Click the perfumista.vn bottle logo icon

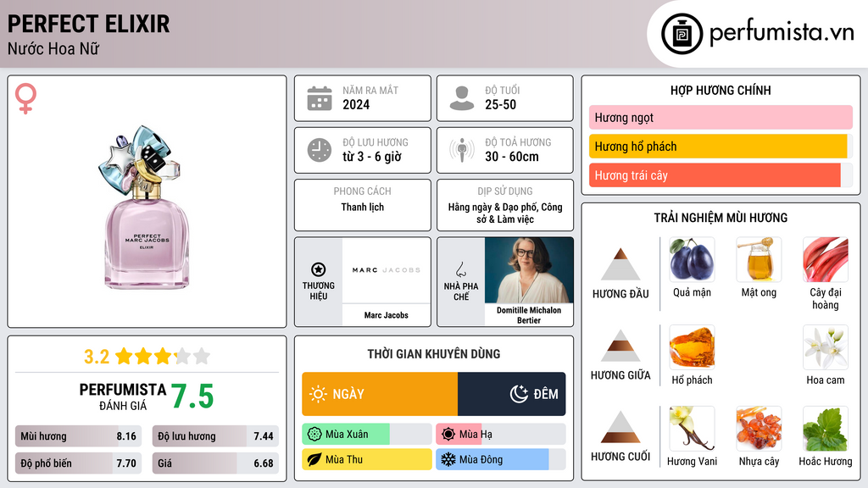(682, 34)
